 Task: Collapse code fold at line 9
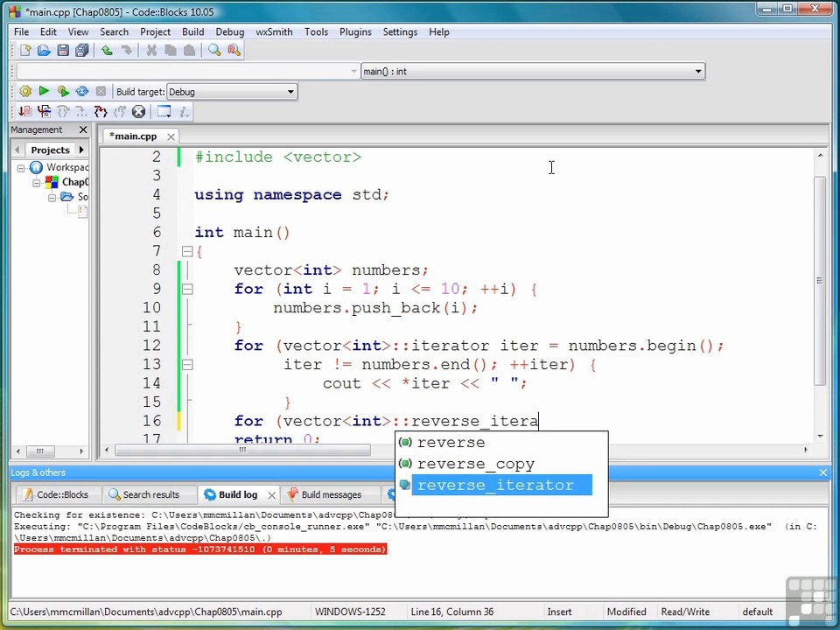(x=187, y=290)
